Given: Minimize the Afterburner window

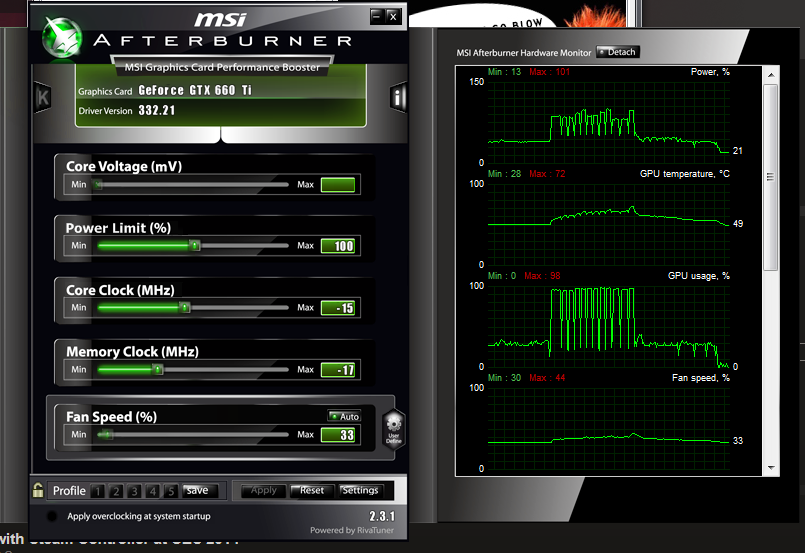Looking at the screenshot, I should tap(377, 16).
